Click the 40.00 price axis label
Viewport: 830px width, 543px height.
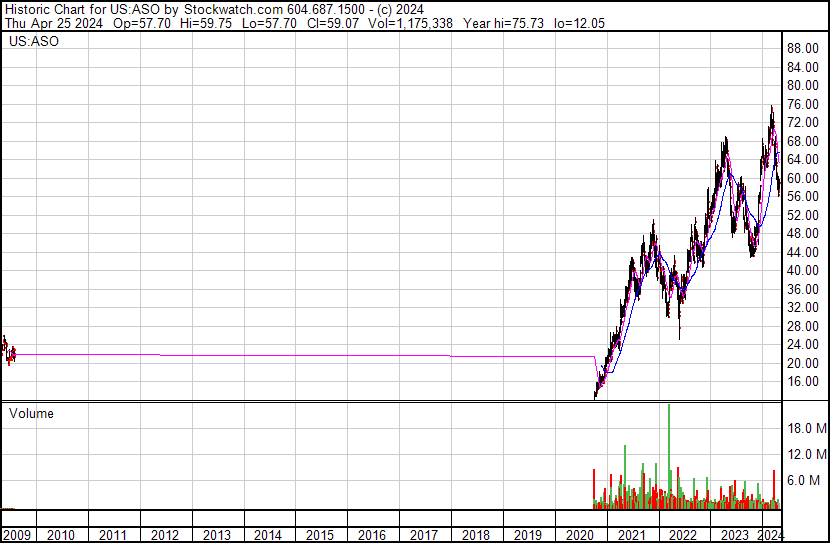(805, 271)
